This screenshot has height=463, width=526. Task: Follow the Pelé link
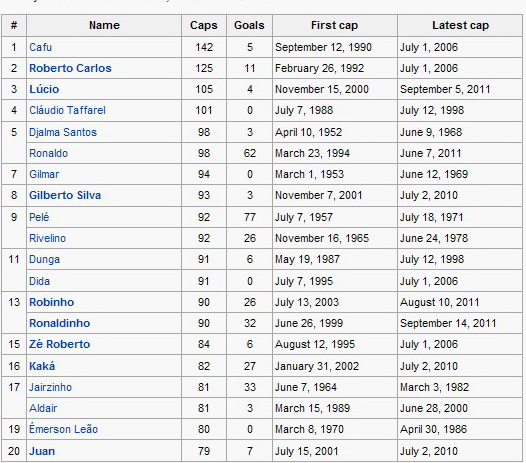(x=39, y=217)
